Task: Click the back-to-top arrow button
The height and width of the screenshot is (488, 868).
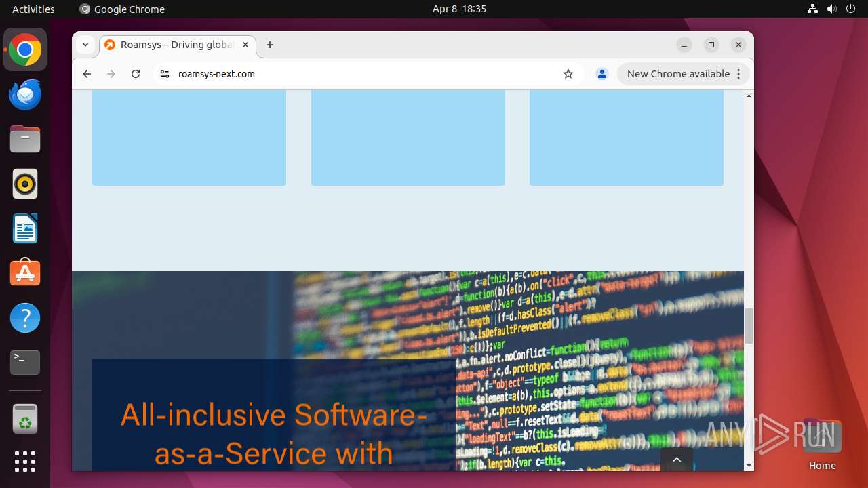Action: (677, 459)
